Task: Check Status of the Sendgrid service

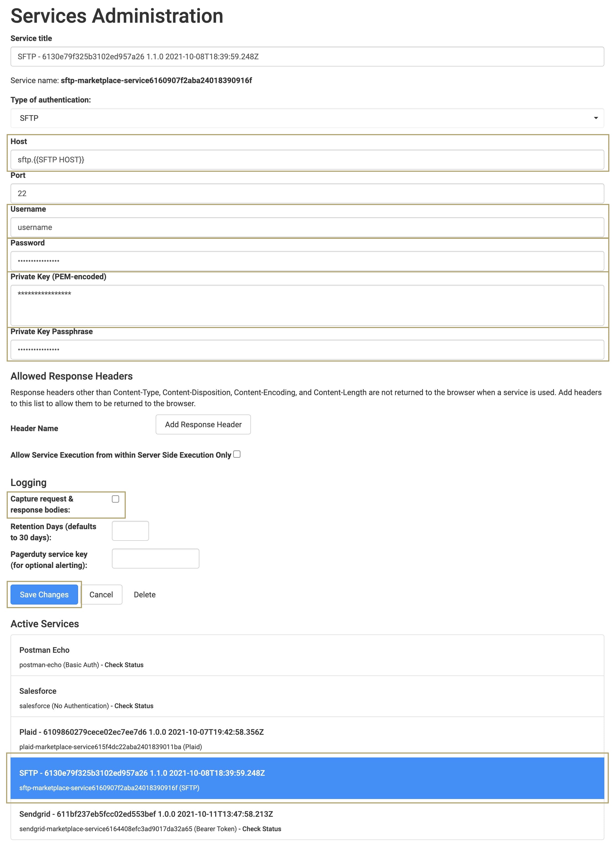Action: pyautogui.click(x=261, y=829)
